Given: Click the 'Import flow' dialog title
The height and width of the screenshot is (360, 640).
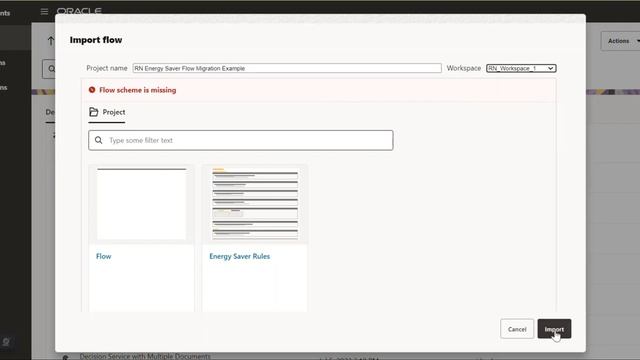Looking at the screenshot, I should pos(96,40).
